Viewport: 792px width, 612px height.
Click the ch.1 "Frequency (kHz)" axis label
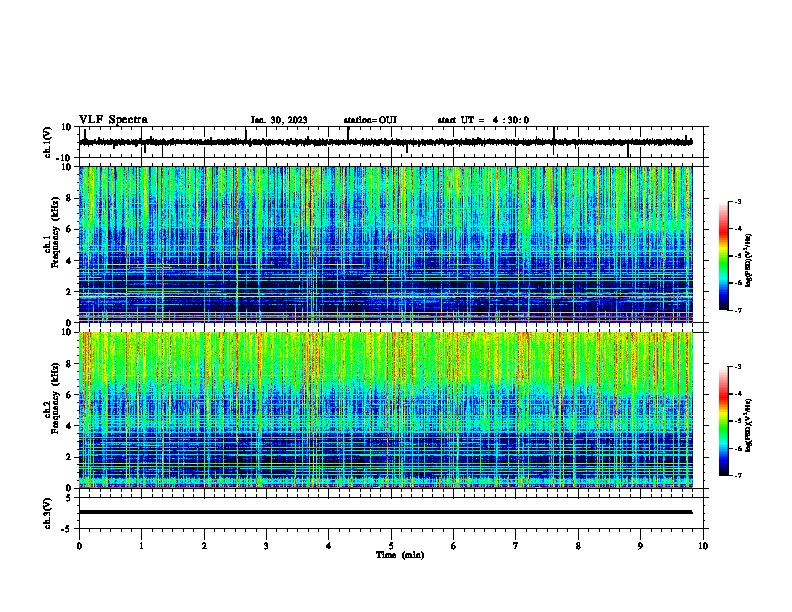tap(55, 232)
